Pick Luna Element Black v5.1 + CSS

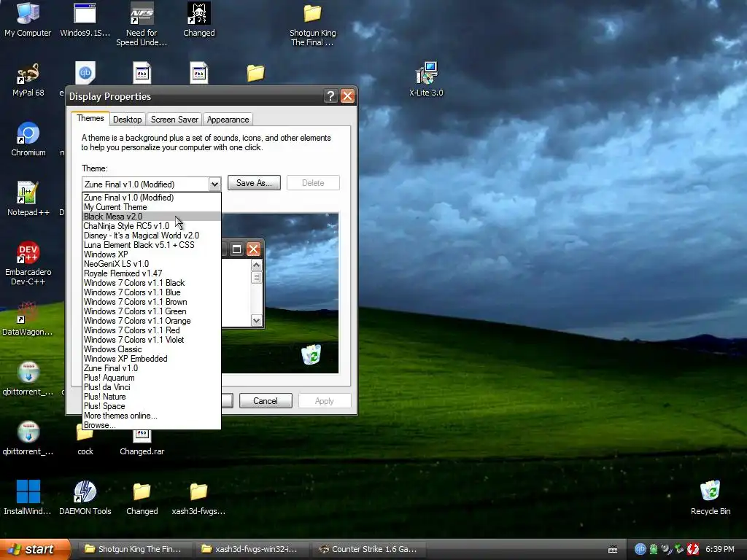click(152, 245)
